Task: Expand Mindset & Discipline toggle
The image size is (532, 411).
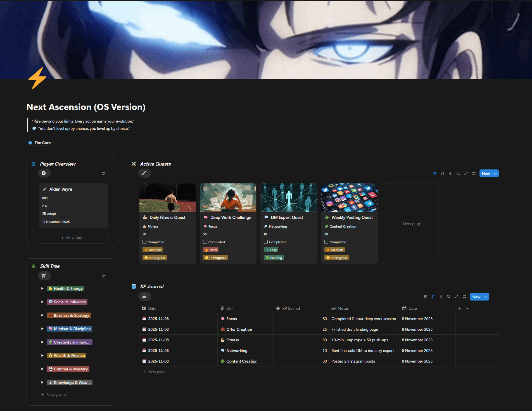Action: coord(42,329)
